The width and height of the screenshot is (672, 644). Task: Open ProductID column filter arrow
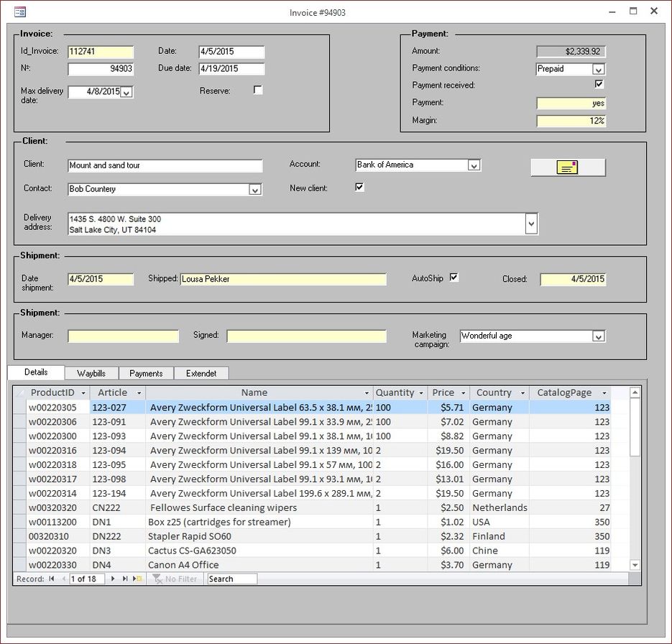pyautogui.click(x=83, y=393)
